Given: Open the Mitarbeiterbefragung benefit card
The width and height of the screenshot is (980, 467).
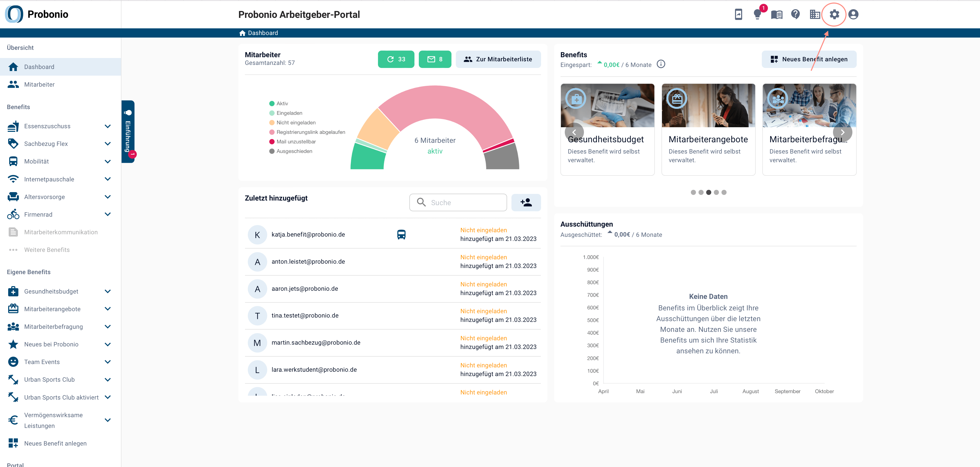Looking at the screenshot, I should 809,130.
